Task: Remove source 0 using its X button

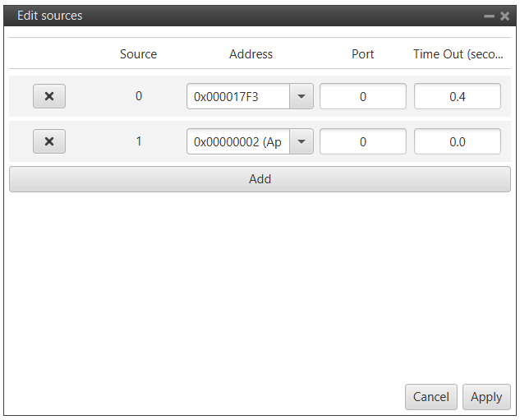Action: click(x=49, y=96)
